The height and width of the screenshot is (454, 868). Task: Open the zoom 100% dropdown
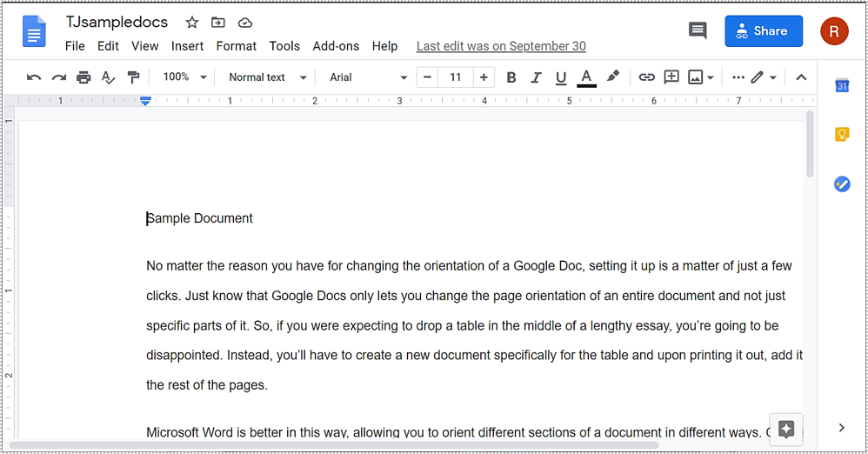click(x=185, y=77)
